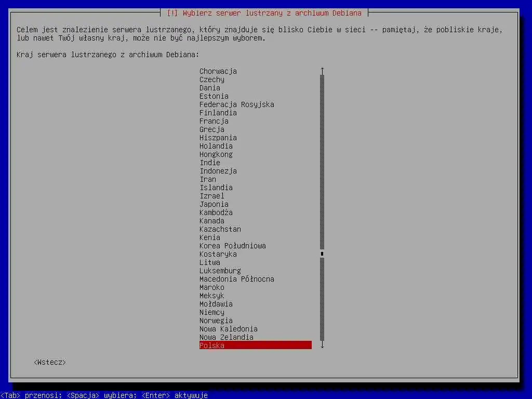Select Francja in the country list
The image size is (532, 399).
pos(214,121)
